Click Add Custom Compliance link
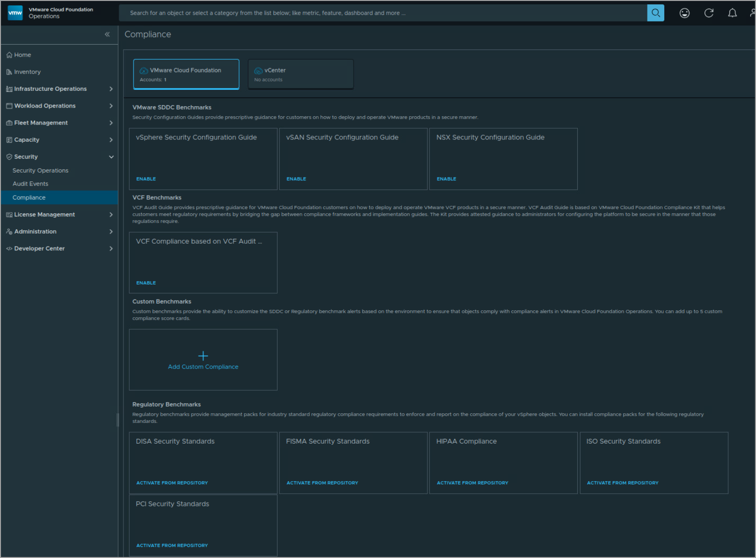Image resolution: width=756 pixels, height=558 pixels. tap(203, 367)
